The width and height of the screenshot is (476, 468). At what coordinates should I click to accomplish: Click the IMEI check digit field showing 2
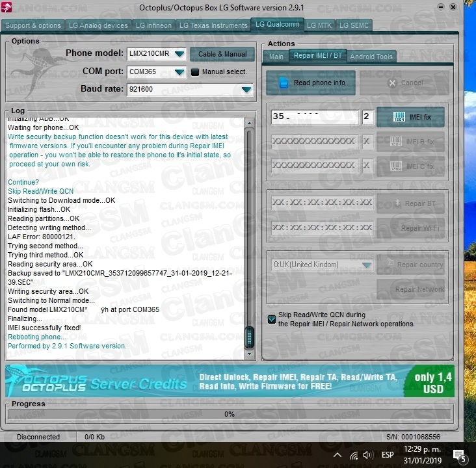click(x=367, y=117)
